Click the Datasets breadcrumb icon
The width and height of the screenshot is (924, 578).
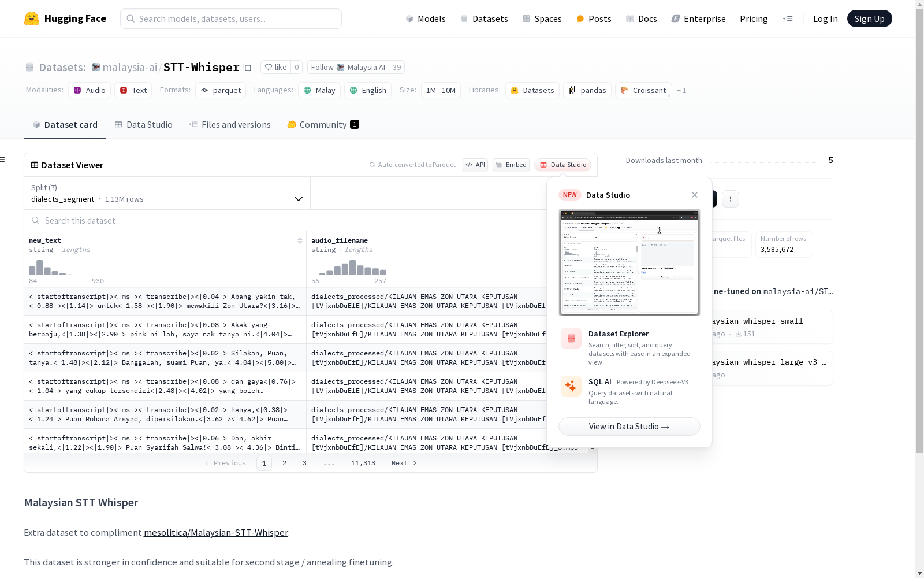[x=29, y=67]
